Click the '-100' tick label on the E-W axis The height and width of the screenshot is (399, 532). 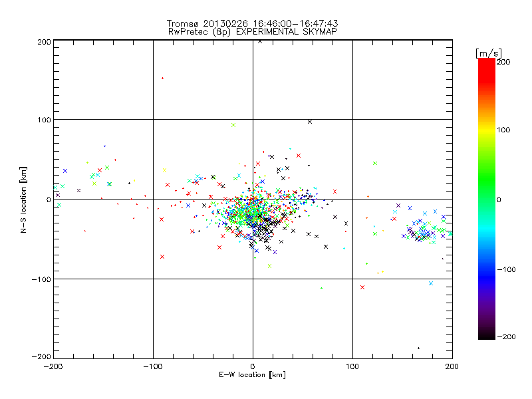tap(153, 367)
